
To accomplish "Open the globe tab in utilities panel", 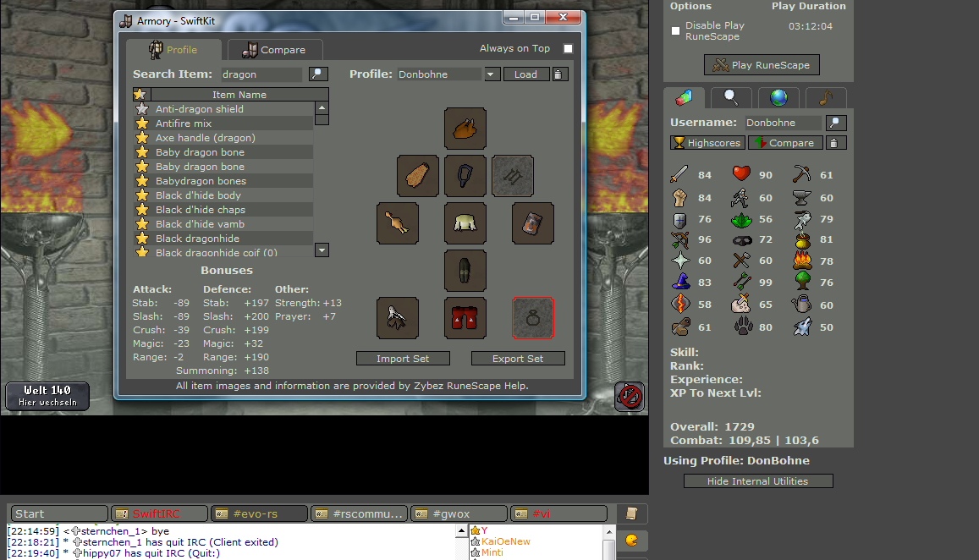I will coord(778,97).
